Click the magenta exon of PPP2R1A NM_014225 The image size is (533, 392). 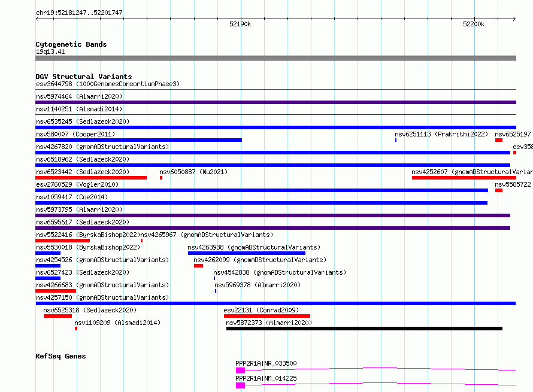tap(240, 385)
